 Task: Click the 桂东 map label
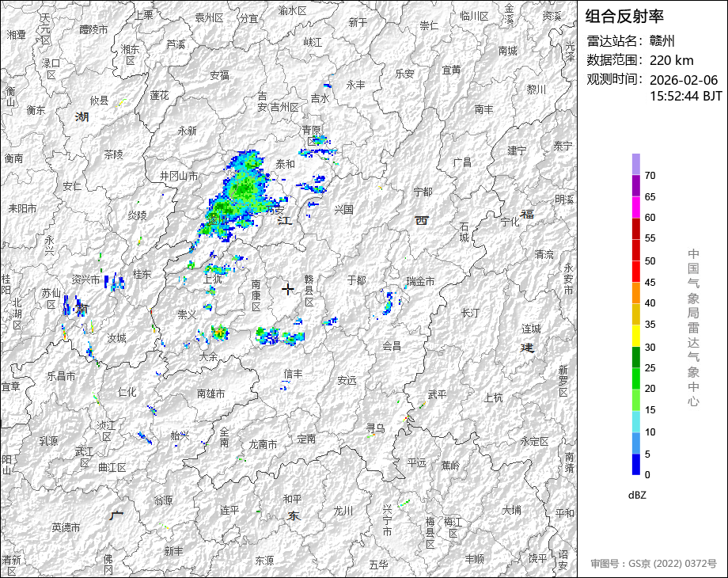pyautogui.click(x=142, y=275)
